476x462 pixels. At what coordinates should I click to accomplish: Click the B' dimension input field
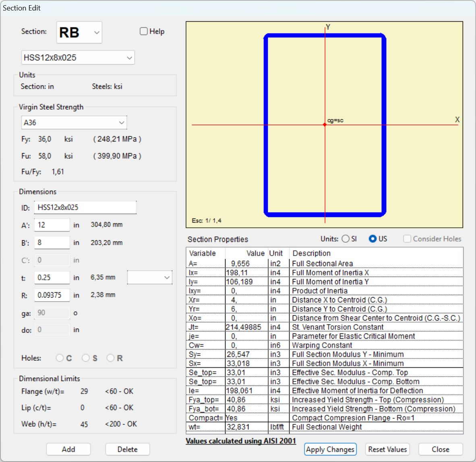coord(52,243)
